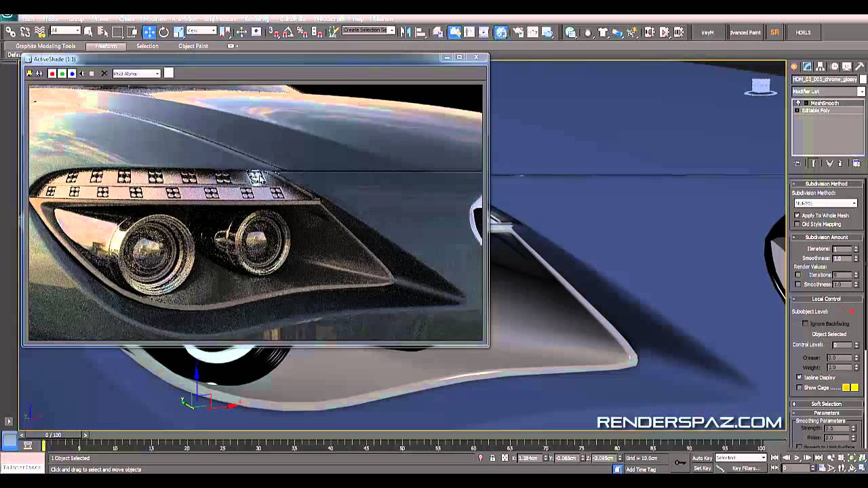Select Editable Poly in modifier stack
Screen dimensions: 868x488
[x=816, y=110]
